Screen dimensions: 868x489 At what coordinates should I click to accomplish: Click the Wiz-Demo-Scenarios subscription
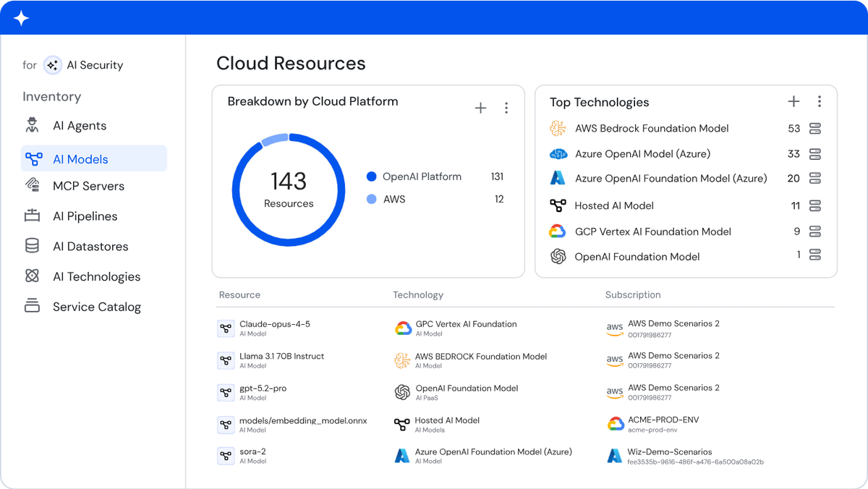point(670,452)
